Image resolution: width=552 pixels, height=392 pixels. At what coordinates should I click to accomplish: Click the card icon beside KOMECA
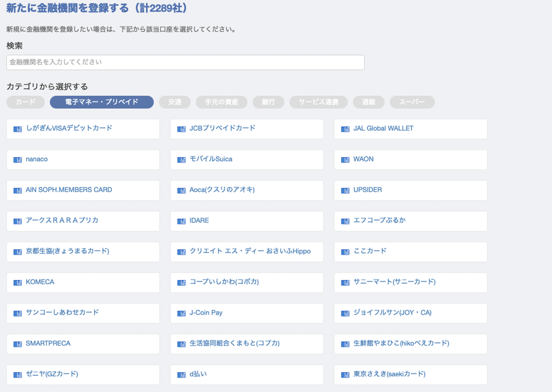(x=18, y=282)
